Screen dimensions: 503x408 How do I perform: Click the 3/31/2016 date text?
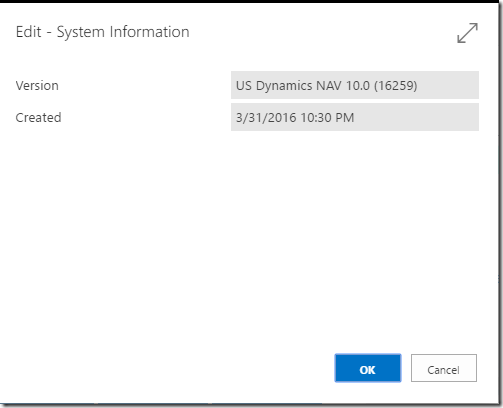(x=266, y=118)
